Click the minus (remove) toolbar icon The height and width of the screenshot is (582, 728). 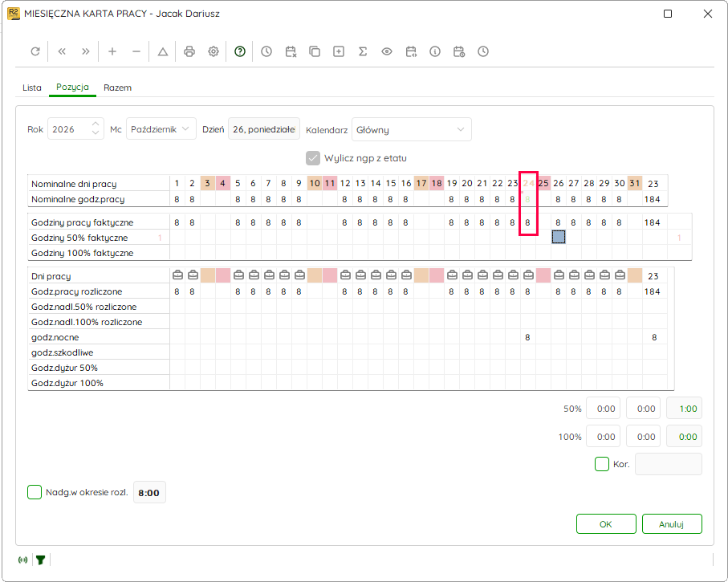tap(136, 51)
